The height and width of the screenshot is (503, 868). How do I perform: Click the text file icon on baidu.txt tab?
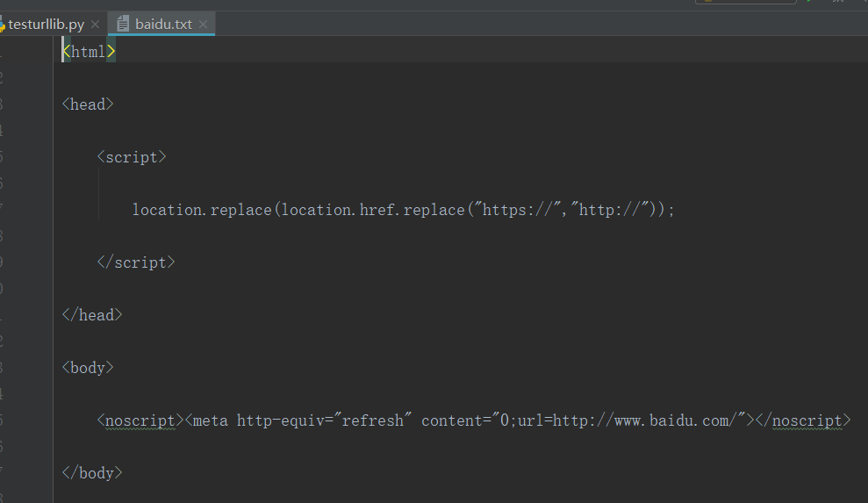(123, 24)
